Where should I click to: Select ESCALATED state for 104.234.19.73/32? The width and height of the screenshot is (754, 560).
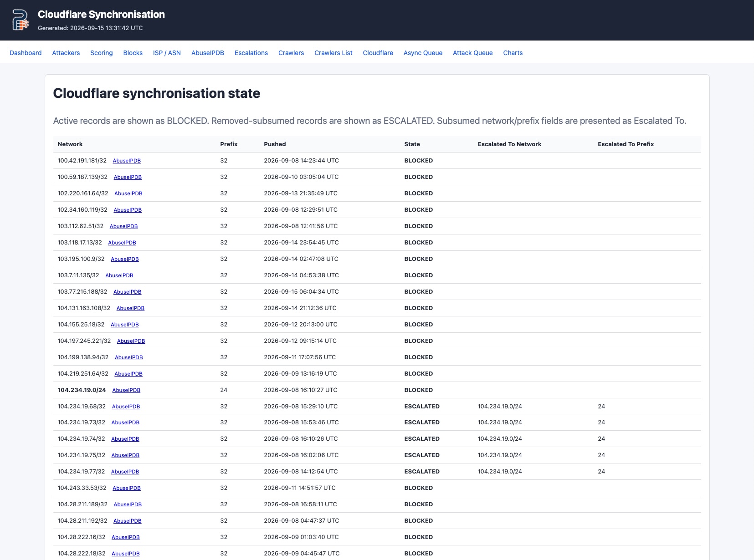[422, 422]
